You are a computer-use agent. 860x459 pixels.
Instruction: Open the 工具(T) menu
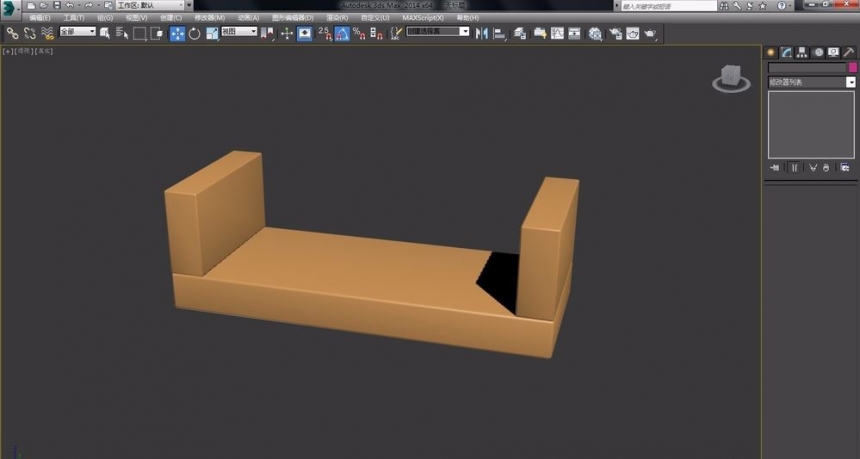[x=73, y=18]
